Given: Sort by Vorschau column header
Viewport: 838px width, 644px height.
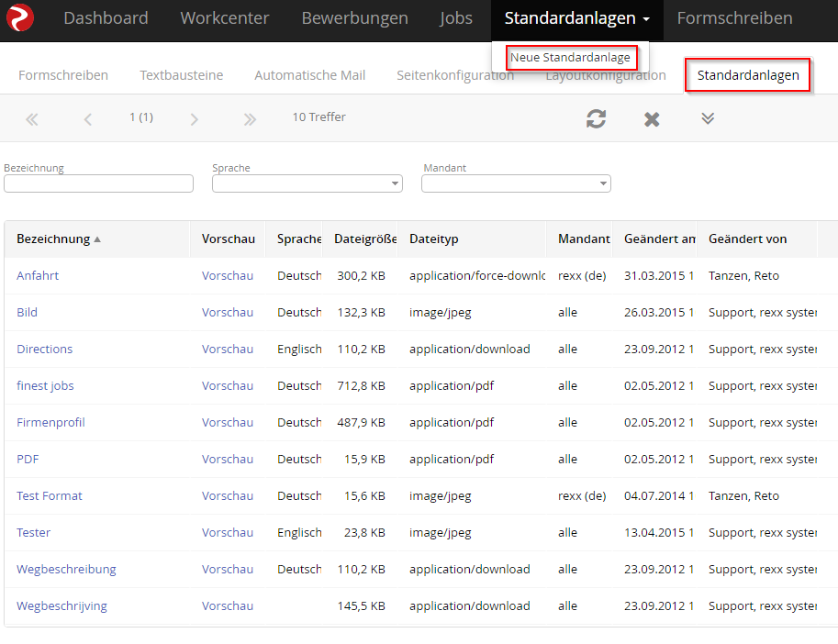Looking at the screenshot, I should tap(229, 239).
